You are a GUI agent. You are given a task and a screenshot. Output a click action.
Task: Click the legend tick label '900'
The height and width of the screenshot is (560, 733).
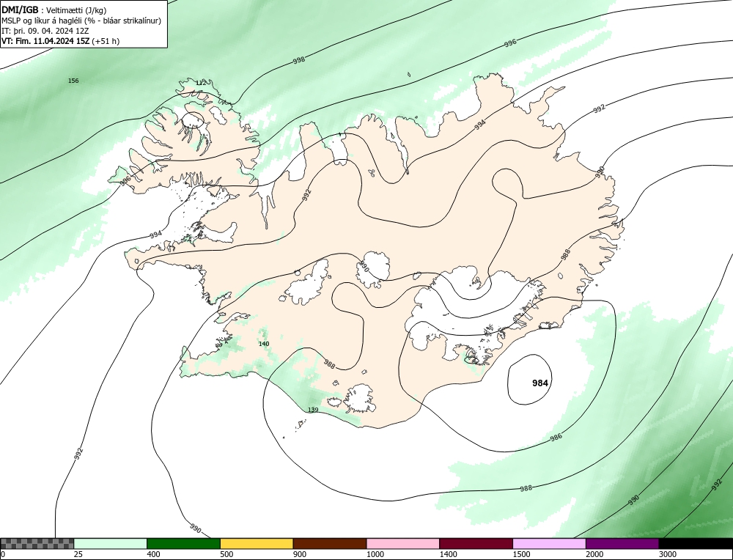299,554
